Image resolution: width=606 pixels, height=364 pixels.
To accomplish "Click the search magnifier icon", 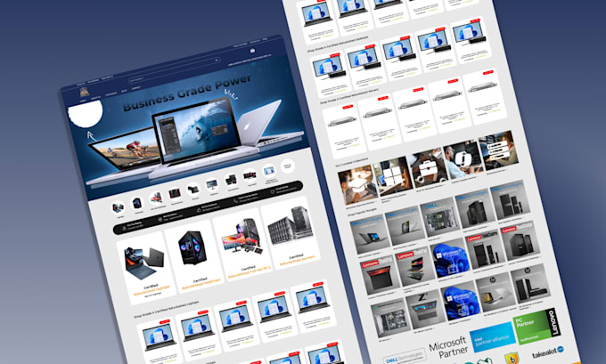I will pos(217,60).
